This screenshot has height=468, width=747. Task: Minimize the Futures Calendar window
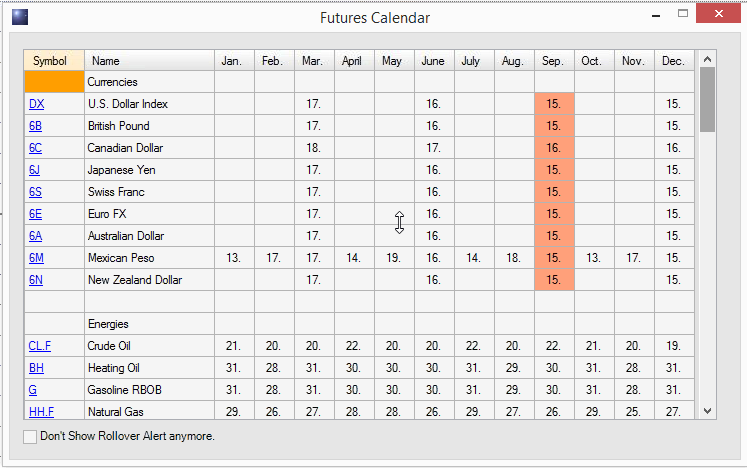pyautogui.click(x=656, y=16)
